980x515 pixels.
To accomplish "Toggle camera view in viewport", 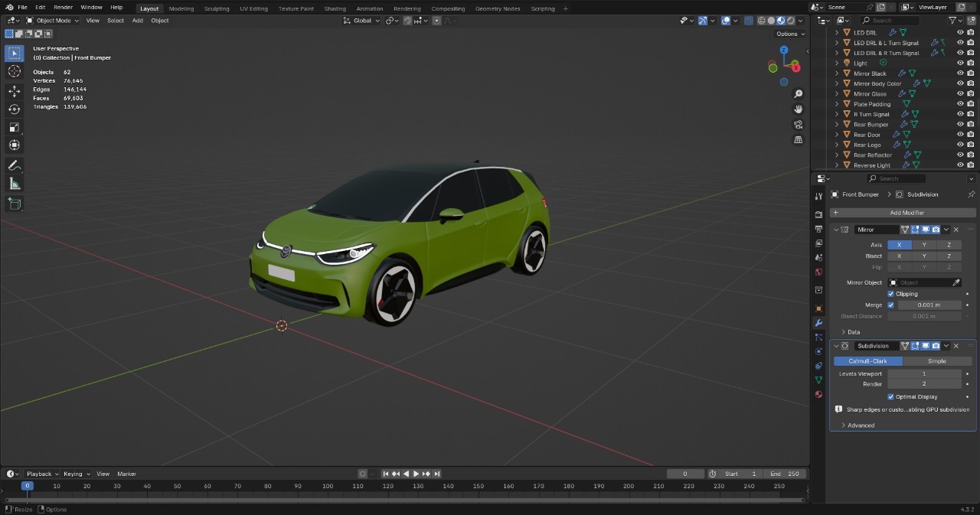I will tap(798, 125).
